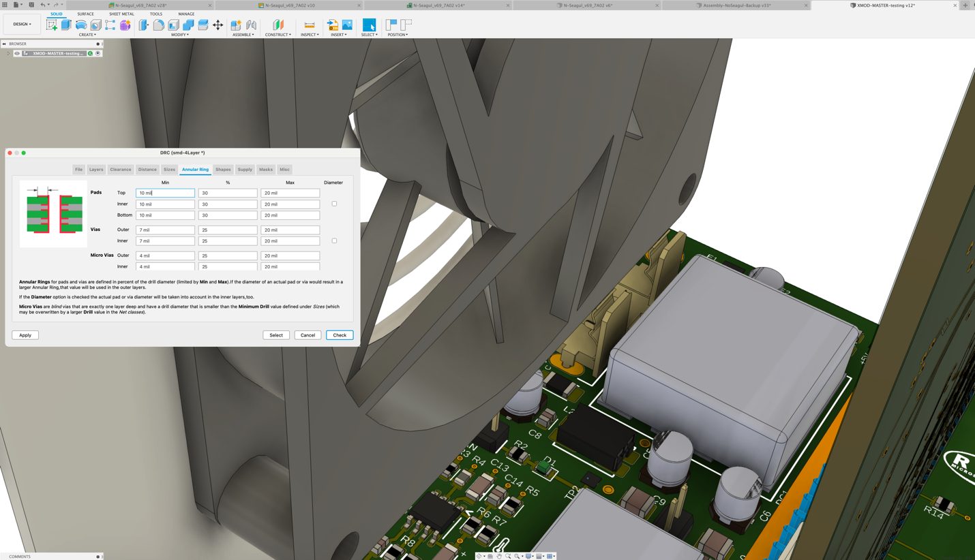Image resolution: width=975 pixels, height=560 pixels.
Task: Click the Measure ruler icon
Action: pyautogui.click(x=310, y=25)
